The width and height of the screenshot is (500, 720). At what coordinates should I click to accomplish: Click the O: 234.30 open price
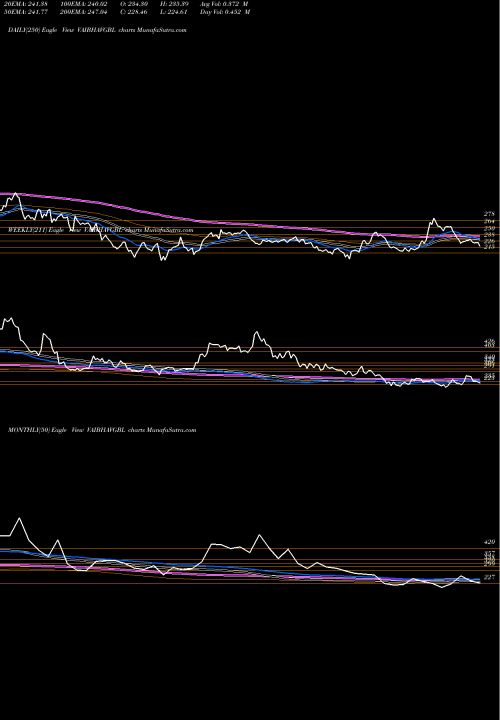tap(135, 4)
